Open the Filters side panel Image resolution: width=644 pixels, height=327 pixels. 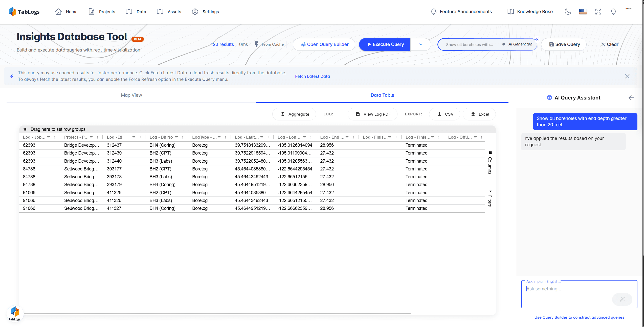[490, 198]
